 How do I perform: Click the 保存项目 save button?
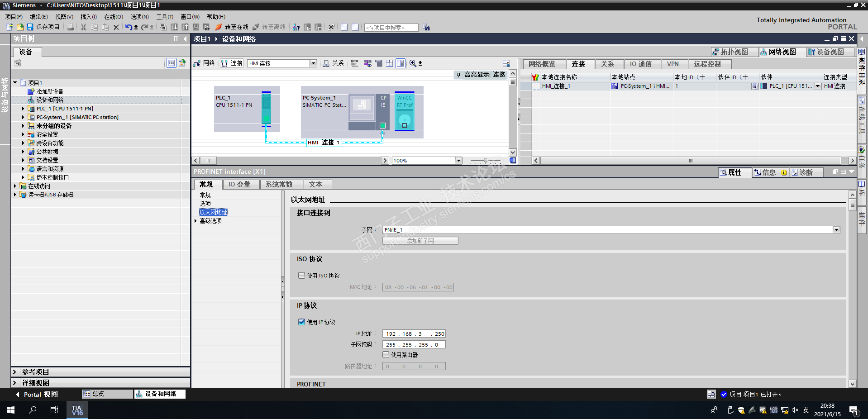(x=43, y=27)
